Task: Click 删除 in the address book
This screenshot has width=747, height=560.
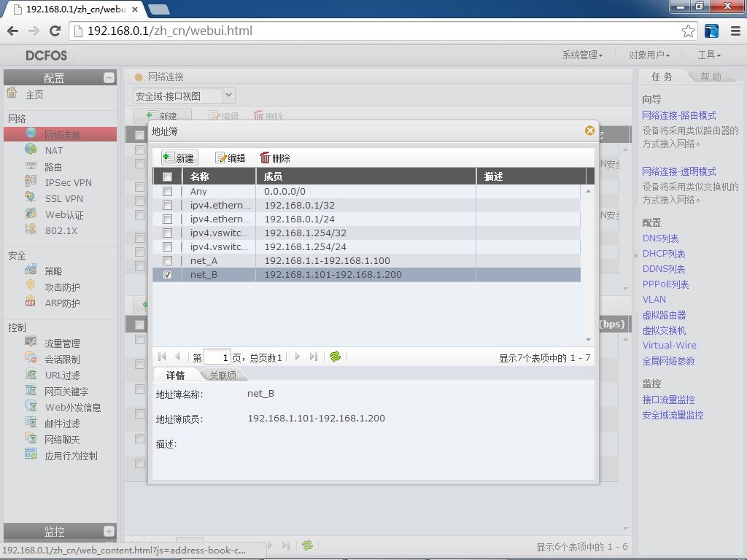Action: (275, 157)
